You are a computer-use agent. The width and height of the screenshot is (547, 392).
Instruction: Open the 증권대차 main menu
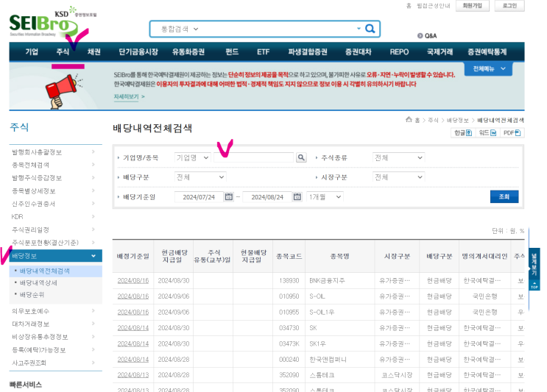coord(359,52)
